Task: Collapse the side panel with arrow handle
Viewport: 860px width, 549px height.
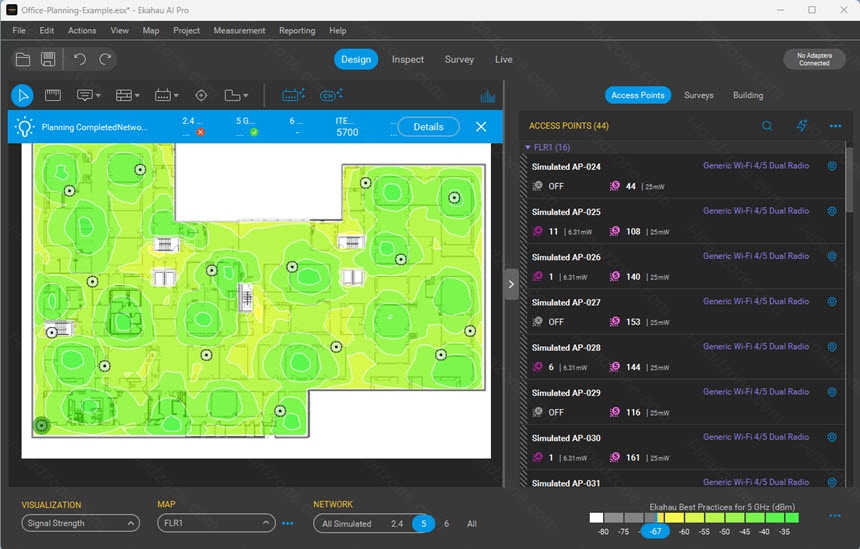Action: coord(511,284)
